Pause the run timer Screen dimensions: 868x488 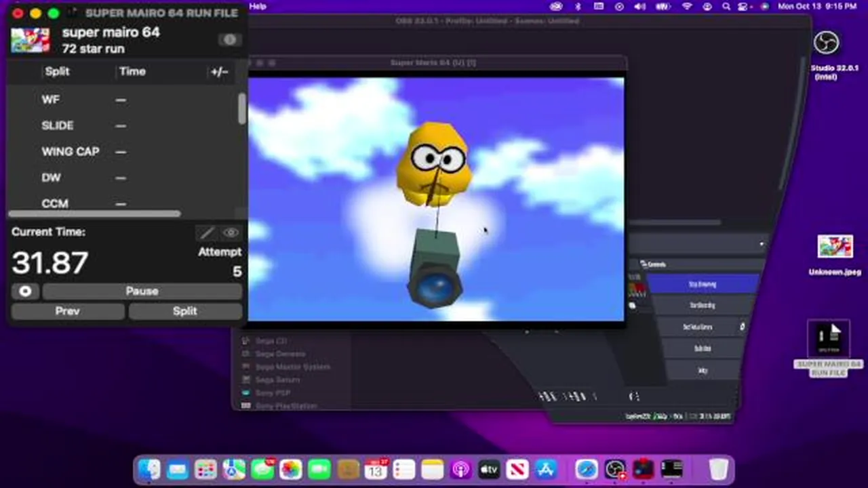click(142, 291)
